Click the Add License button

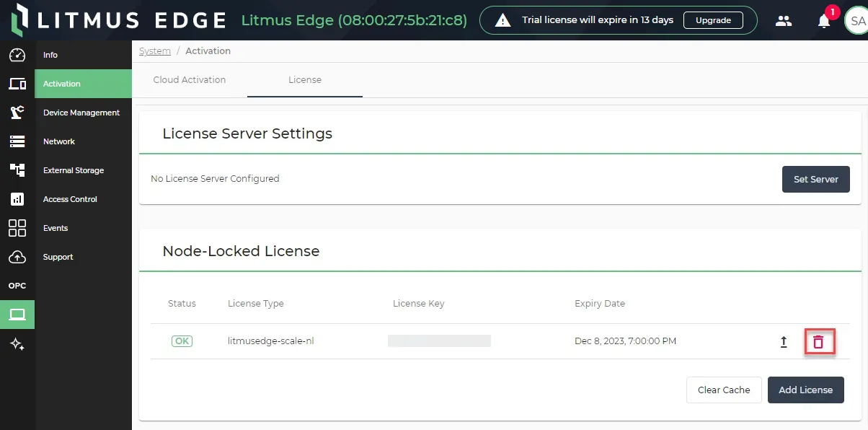click(805, 390)
